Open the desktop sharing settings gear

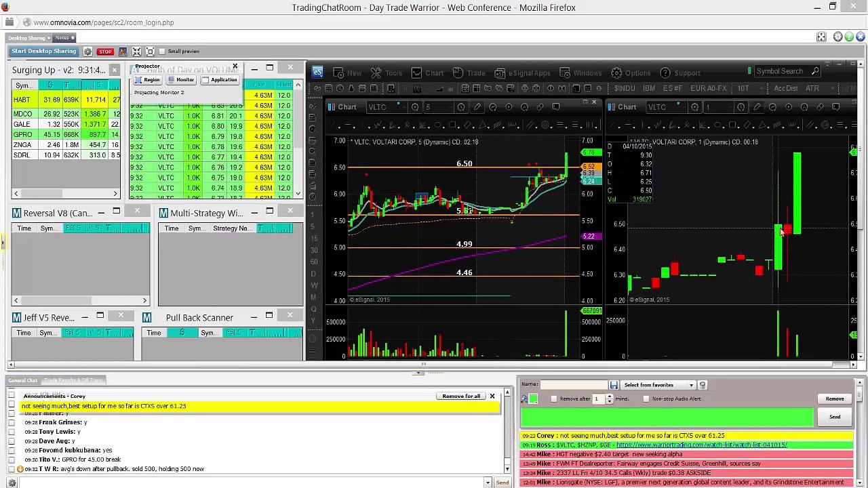[x=87, y=52]
